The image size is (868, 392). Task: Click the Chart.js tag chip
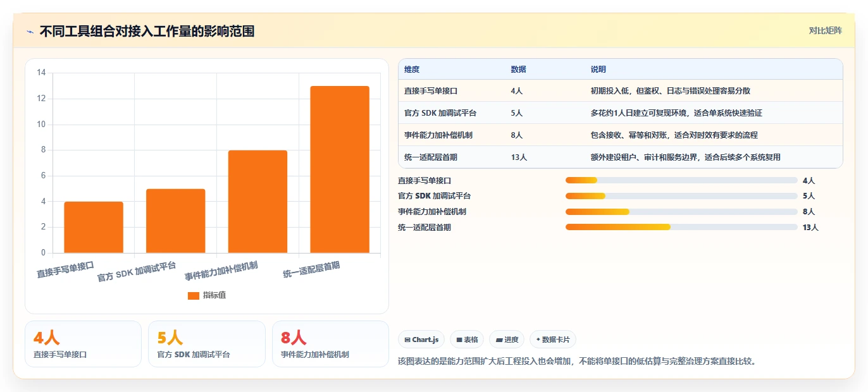421,340
